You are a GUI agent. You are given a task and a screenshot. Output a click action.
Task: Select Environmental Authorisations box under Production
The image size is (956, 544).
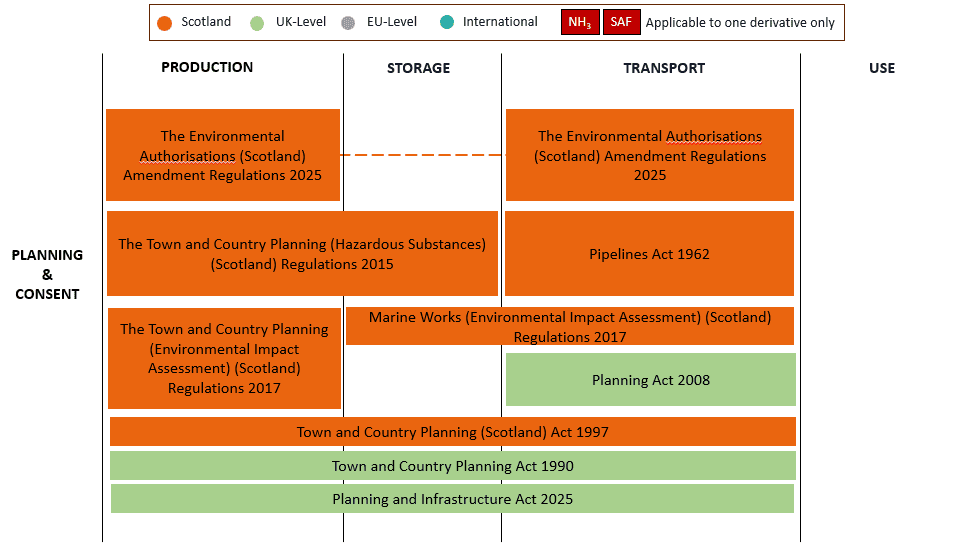click(x=223, y=155)
